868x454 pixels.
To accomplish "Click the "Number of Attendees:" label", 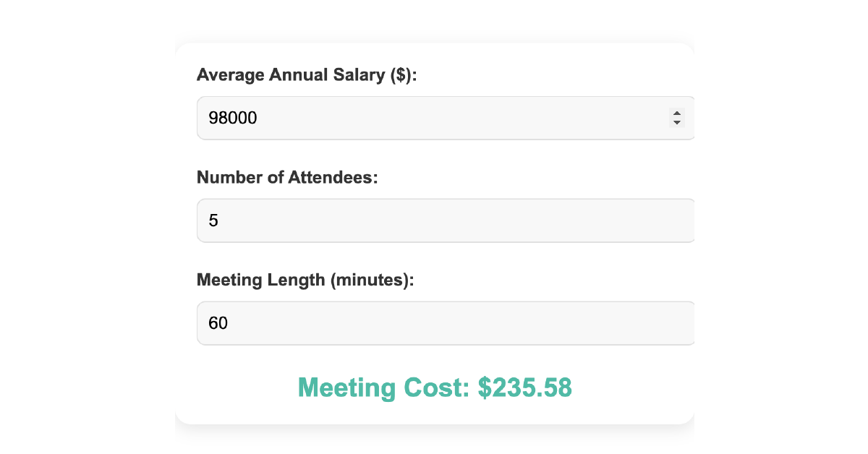I will tap(287, 177).
